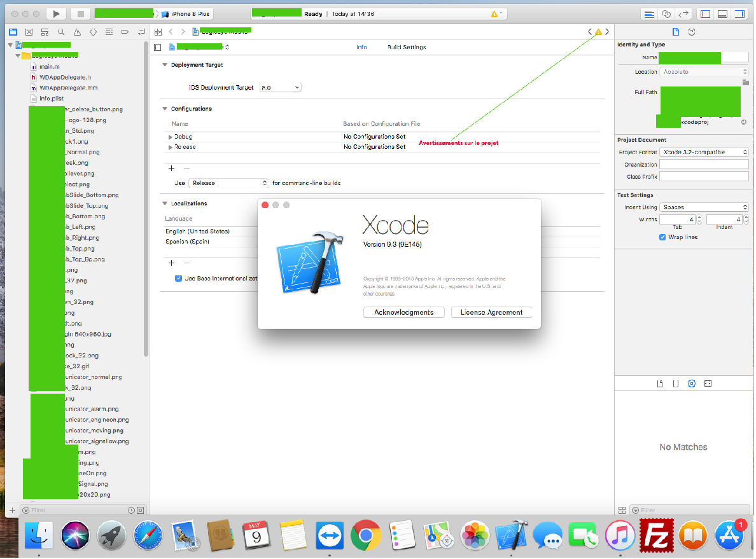Image resolution: width=756 pixels, height=559 pixels.
Task: Open the iOS Deployment Target combo box
Action: pyautogui.click(x=280, y=88)
